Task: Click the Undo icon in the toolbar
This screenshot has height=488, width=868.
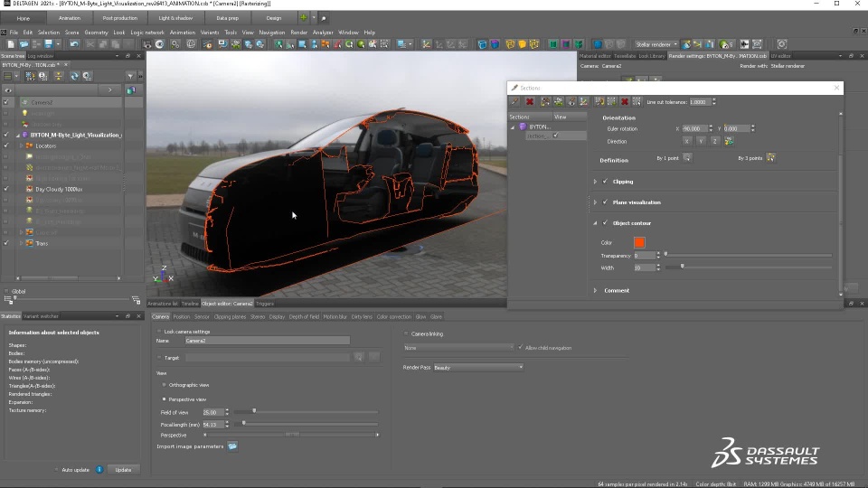Action: [74, 44]
